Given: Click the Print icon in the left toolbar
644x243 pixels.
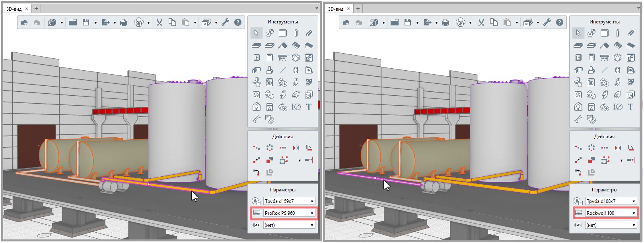Looking at the screenshot, I should coord(124,23).
